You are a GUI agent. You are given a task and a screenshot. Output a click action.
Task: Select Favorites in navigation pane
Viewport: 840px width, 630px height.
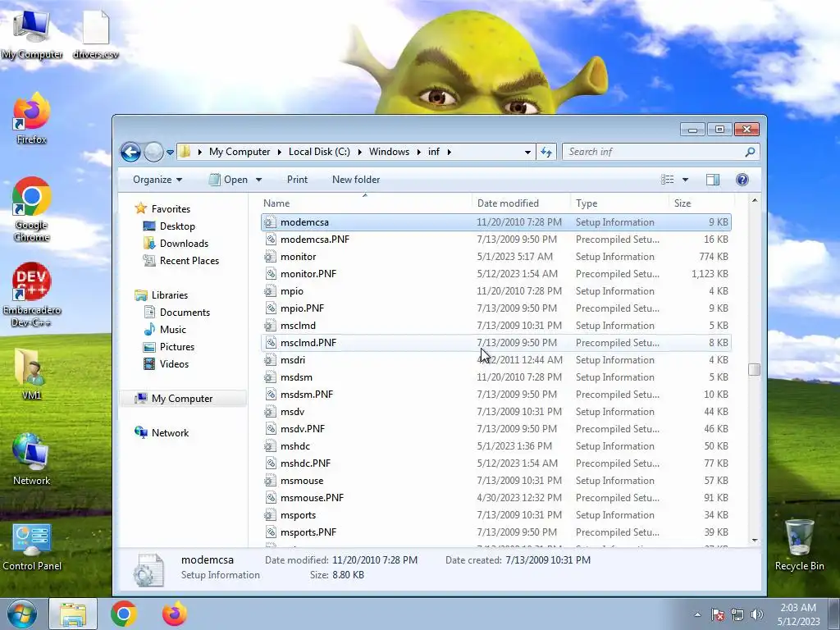click(x=163, y=209)
